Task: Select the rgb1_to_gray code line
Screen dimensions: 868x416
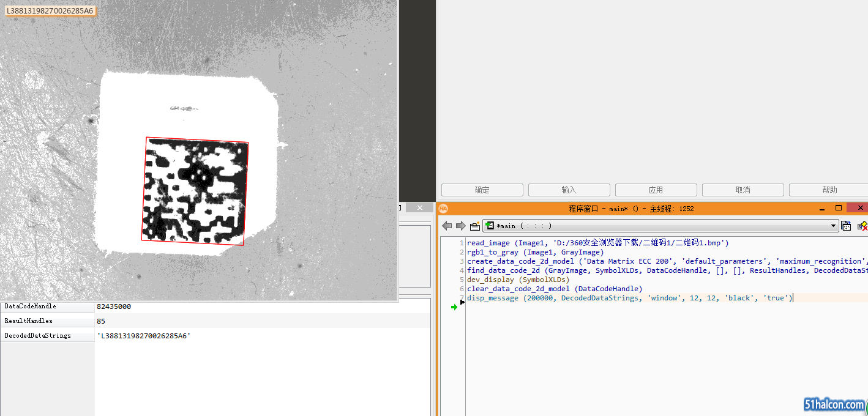Action: tap(536, 252)
